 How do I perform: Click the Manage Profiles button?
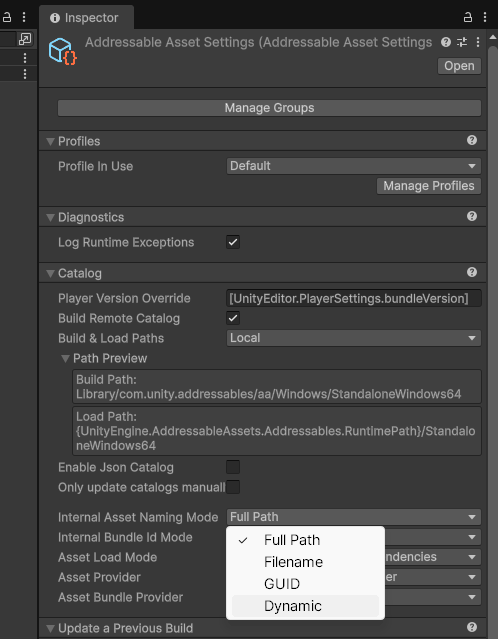click(x=429, y=186)
